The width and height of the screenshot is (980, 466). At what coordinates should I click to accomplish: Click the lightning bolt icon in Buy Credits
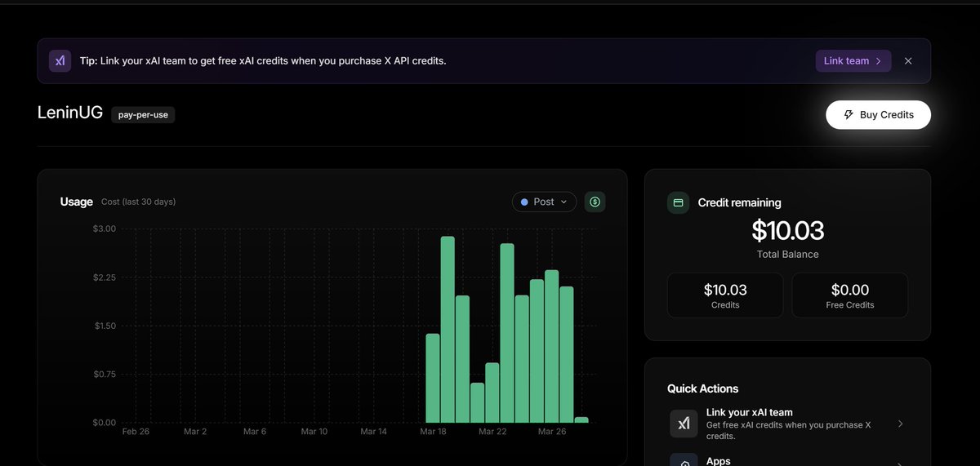[849, 115]
